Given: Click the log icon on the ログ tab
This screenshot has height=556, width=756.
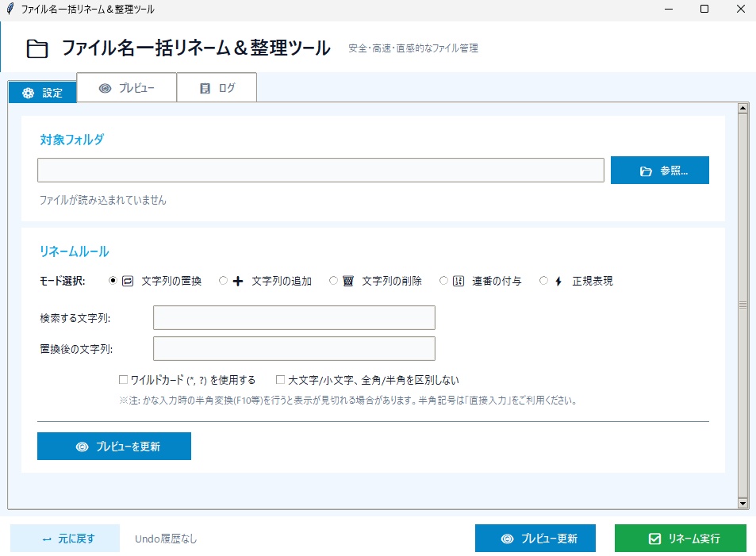Looking at the screenshot, I should tap(205, 88).
